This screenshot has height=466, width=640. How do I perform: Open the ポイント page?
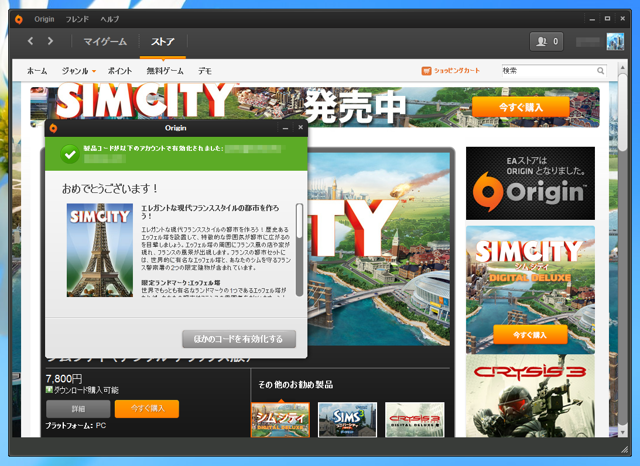pyautogui.click(x=120, y=71)
